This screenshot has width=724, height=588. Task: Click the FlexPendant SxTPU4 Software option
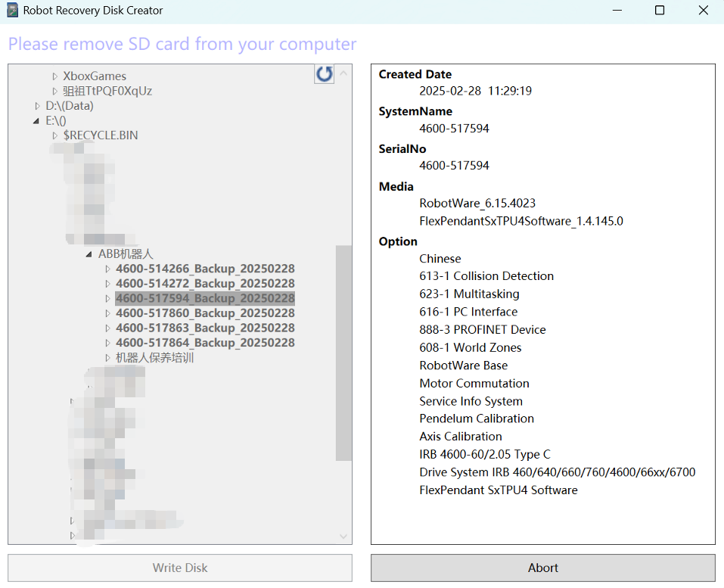pyautogui.click(x=499, y=490)
